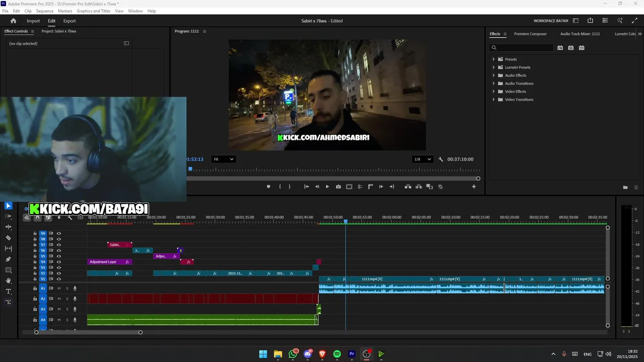Screen dimensions: 644x362
Task: Mute audio track A1
Action: [x=59, y=288]
